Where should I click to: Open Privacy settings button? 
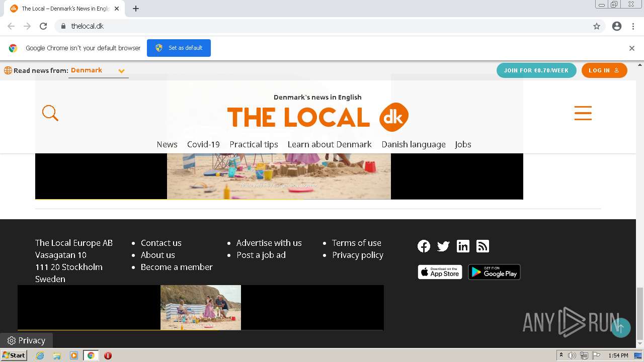[26, 340]
